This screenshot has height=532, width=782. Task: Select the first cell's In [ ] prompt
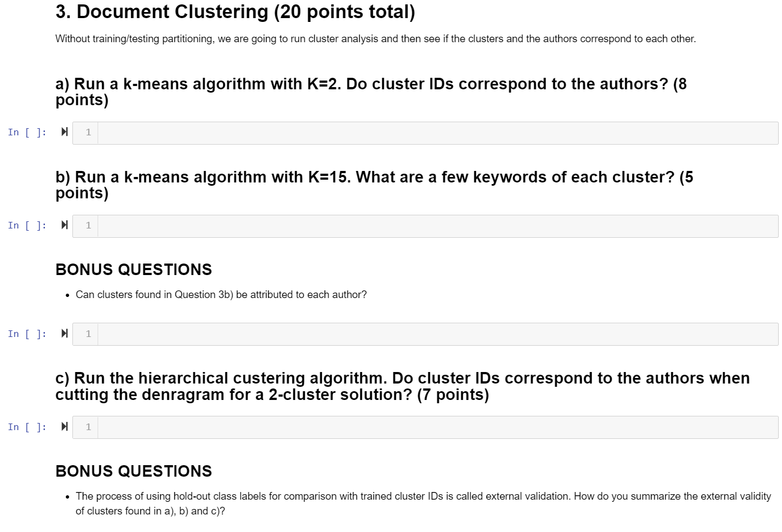point(27,131)
